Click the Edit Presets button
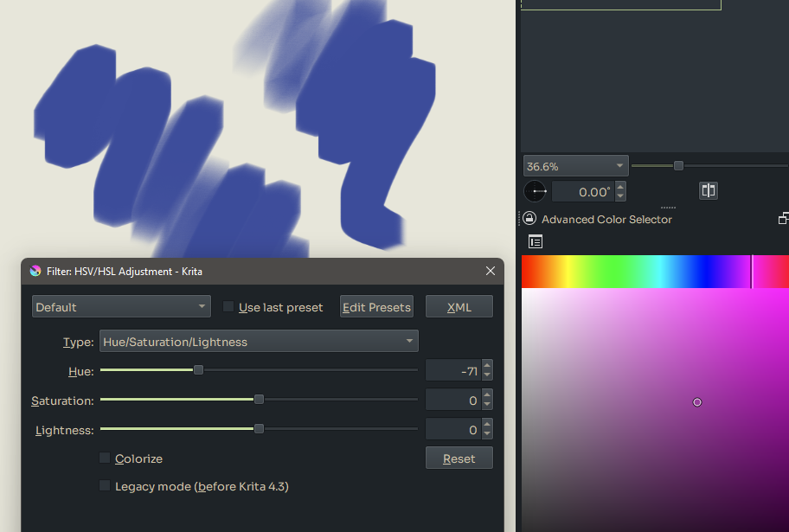789x532 pixels. click(376, 306)
